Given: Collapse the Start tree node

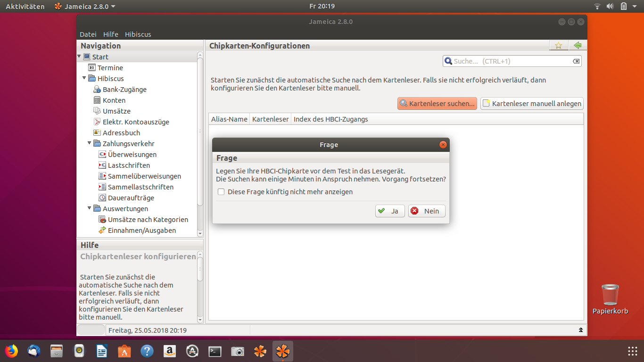Looking at the screenshot, I should coord(79,57).
